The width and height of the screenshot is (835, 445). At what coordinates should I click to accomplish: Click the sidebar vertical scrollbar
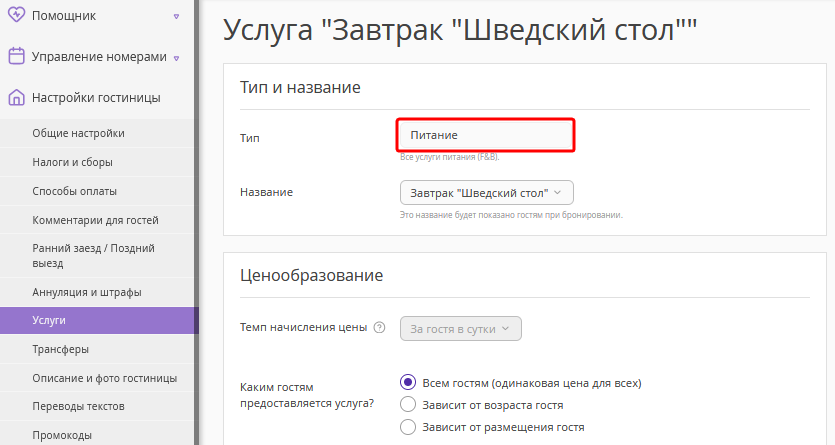pyautogui.click(x=197, y=222)
